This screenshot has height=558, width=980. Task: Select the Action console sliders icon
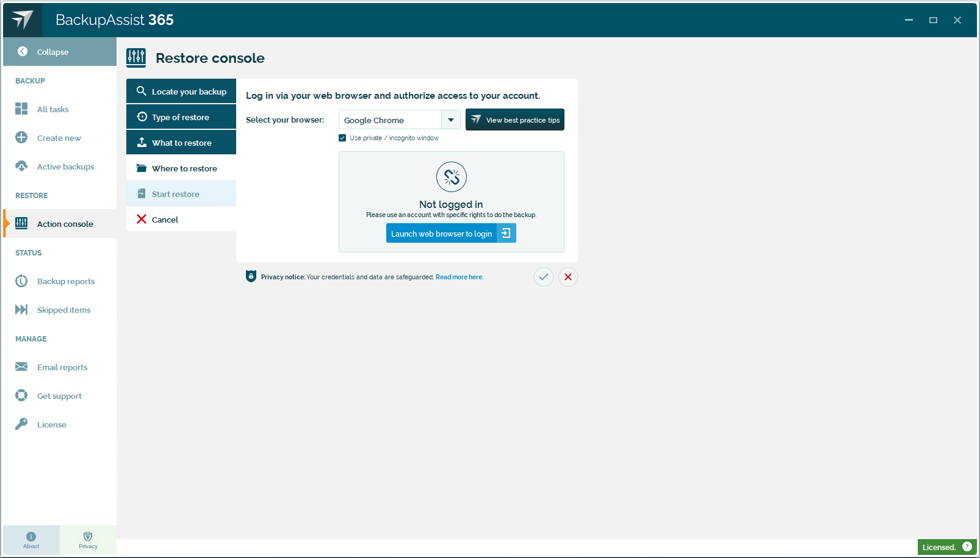(21, 223)
